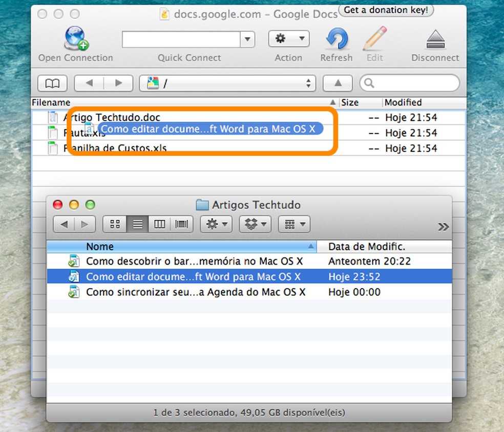
Task: Go back in Cyberduck path history
Action: (x=89, y=83)
